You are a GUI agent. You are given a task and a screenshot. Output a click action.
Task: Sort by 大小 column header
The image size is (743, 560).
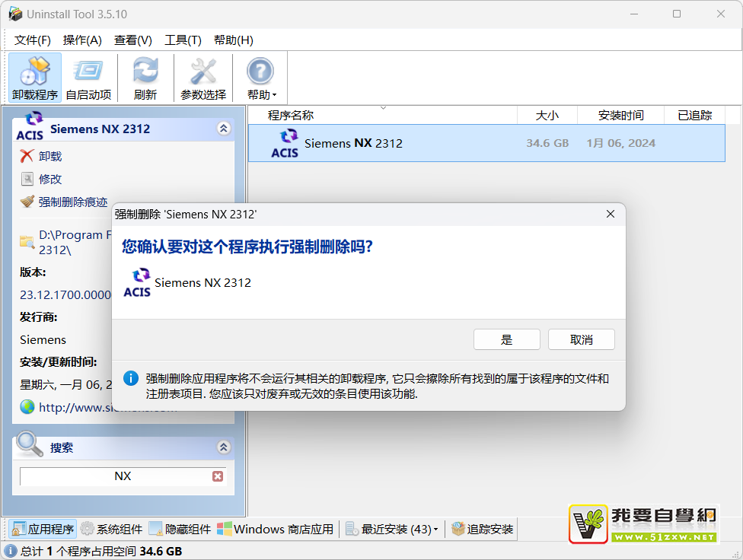[x=547, y=115]
